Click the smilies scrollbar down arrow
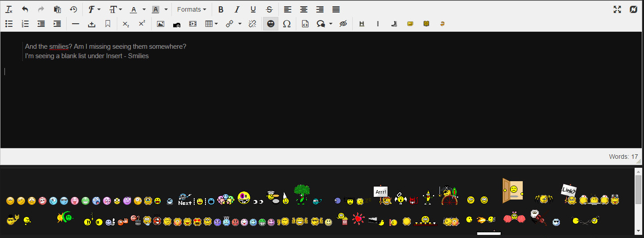Viewport: 644px width, 238px height. click(639, 232)
